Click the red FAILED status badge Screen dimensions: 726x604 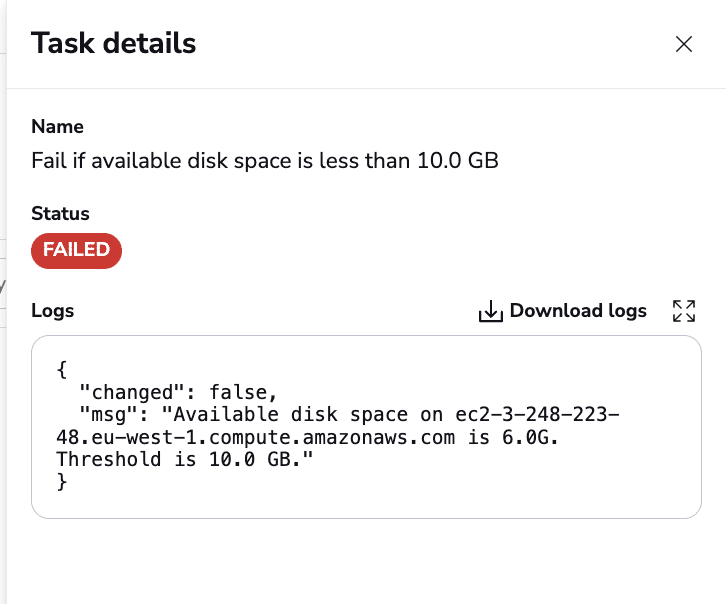pyautogui.click(x=76, y=250)
